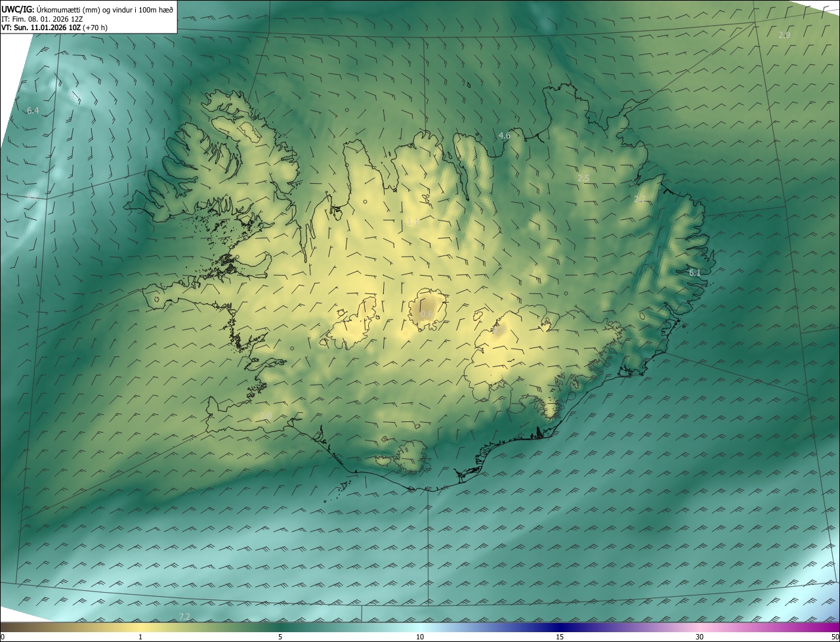Select the 30 tick on the colour scale

(x=700, y=637)
